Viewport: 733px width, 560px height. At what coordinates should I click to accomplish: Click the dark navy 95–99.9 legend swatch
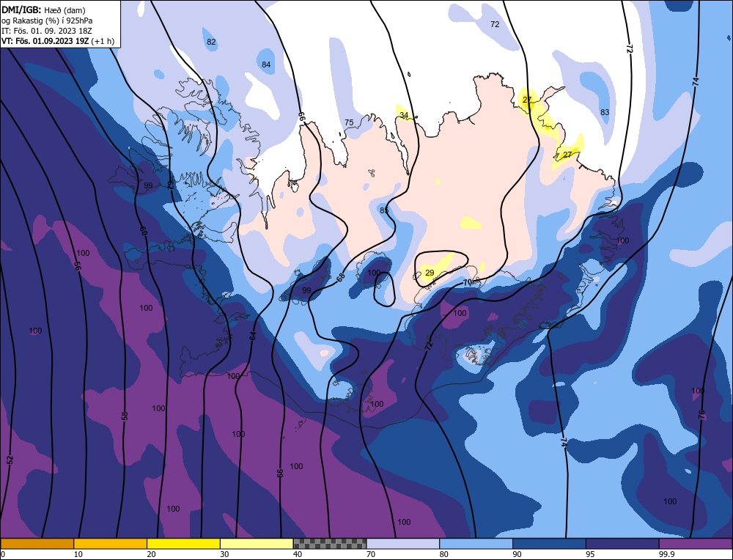pos(622,544)
